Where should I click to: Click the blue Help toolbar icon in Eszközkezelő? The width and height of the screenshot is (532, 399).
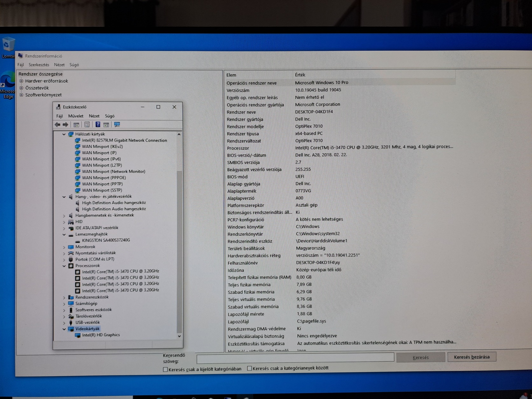point(98,125)
